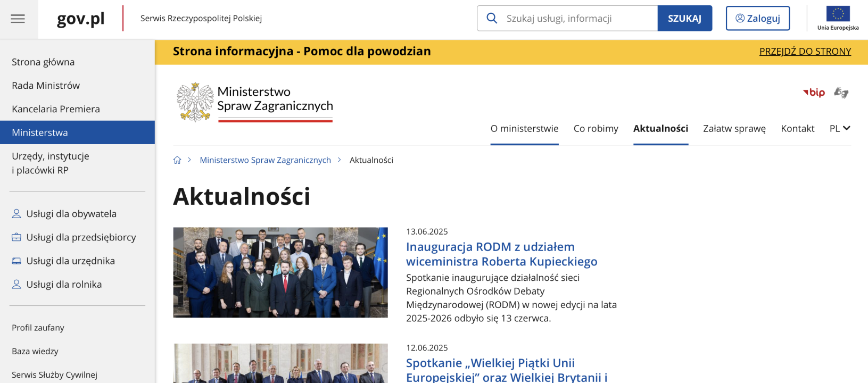Image resolution: width=868 pixels, height=383 pixels.
Task: Click the 13.06.2025 article date
Action: point(427,232)
